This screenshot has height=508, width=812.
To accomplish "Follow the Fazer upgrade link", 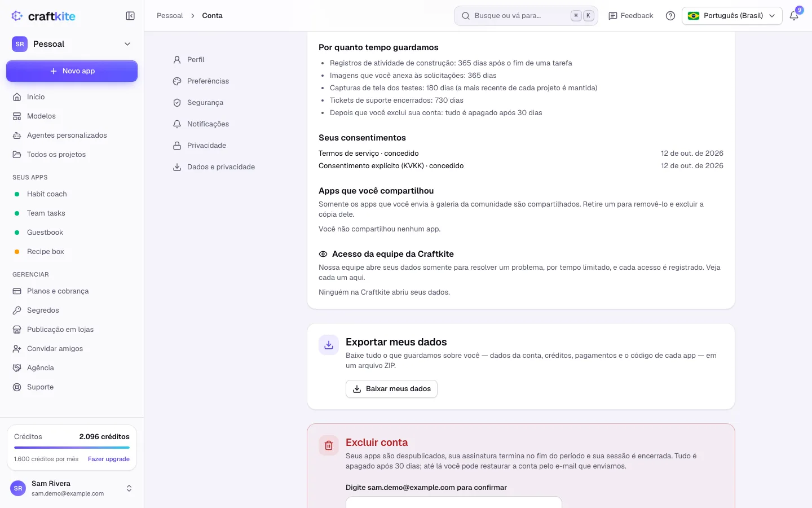I will (x=109, y=459).
